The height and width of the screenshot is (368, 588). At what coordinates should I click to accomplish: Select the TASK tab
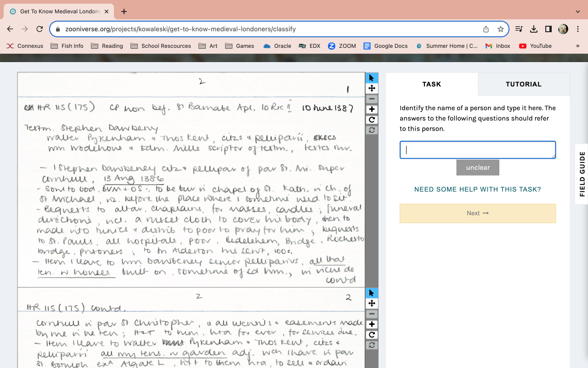431,84
